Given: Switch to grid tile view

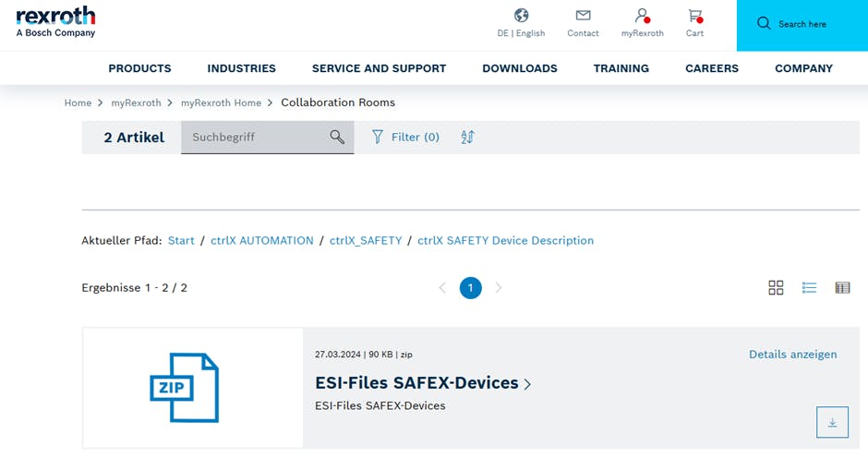Looking at the screenshot, I should [x=776, y=288].
